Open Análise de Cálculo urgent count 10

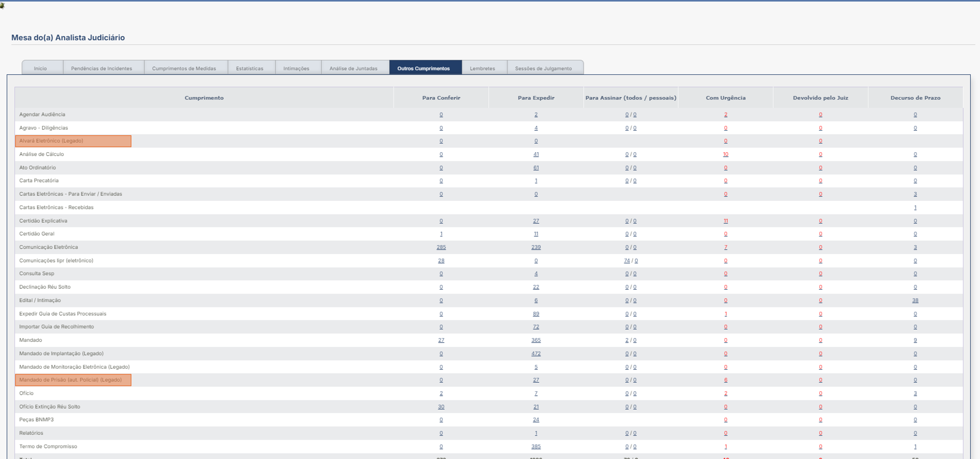click(726, 154)
